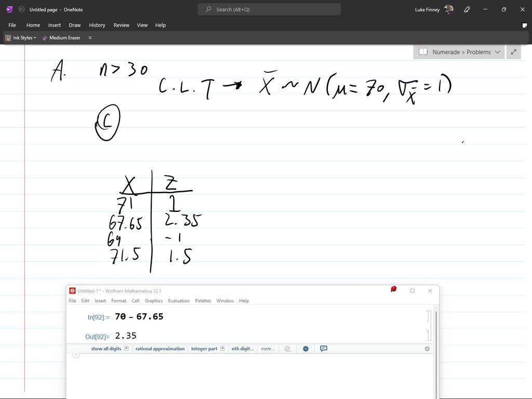
Task: Click 'integer part' suggestion
Action: (204, 349)
